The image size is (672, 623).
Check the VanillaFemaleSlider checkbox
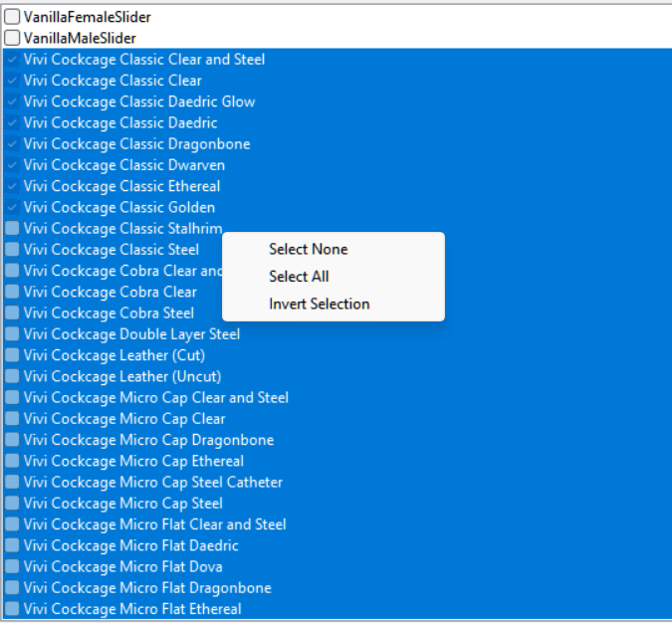coord(12,17)
